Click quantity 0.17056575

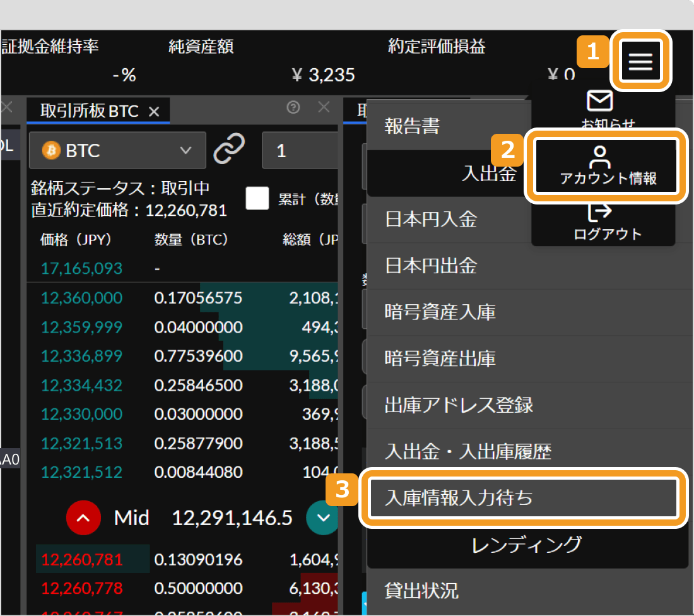pyautogui.click(x=198, y=298)
